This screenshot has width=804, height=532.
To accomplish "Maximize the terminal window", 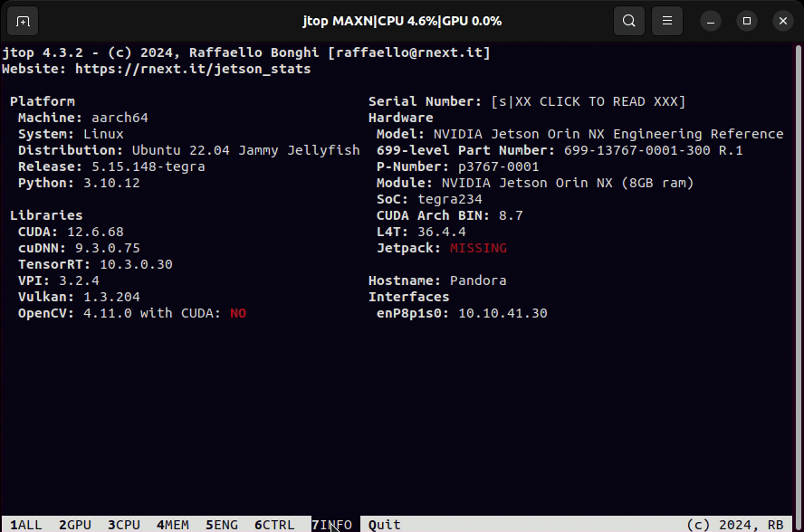I will (747, 20).
